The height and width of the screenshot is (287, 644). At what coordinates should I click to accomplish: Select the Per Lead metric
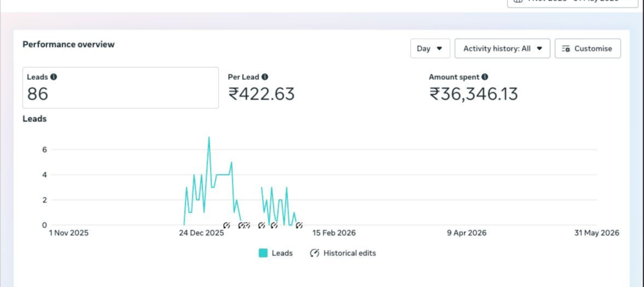tap(261, 88)
